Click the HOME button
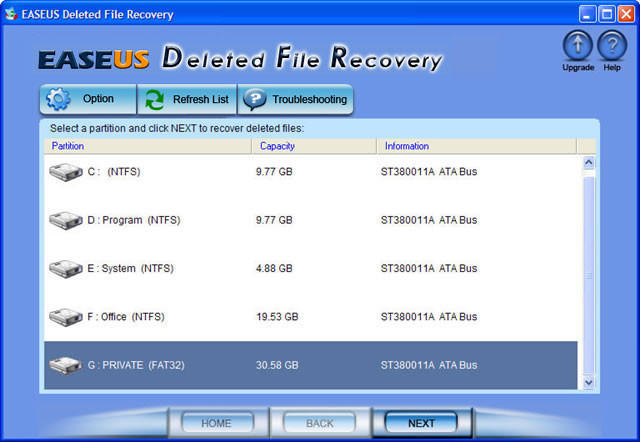 coord(217,423)
